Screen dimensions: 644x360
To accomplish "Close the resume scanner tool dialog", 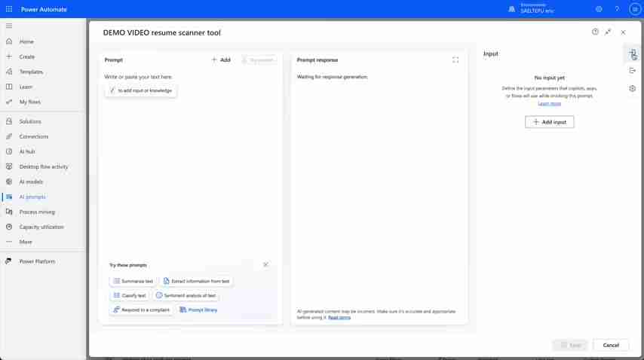I will 623,32.
